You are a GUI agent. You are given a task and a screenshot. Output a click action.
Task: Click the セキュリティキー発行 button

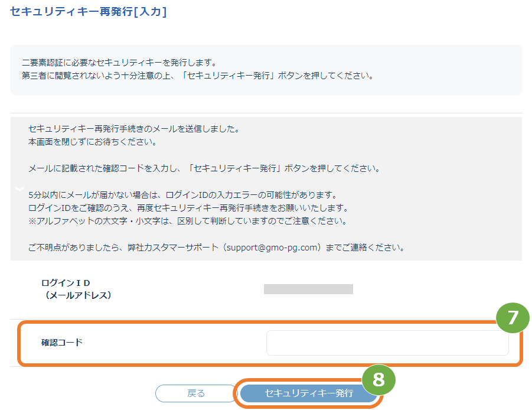pyautogui.click(x=309, y=393)
